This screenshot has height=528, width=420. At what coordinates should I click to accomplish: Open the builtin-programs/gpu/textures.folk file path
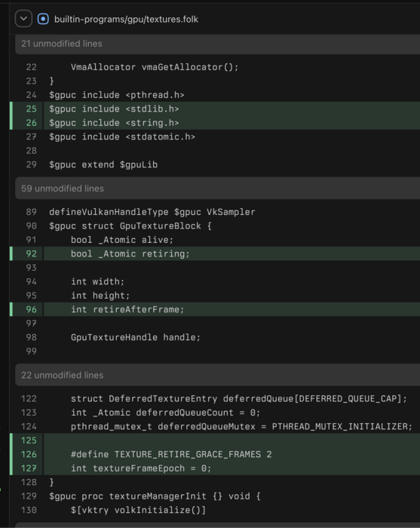[126, 19]
